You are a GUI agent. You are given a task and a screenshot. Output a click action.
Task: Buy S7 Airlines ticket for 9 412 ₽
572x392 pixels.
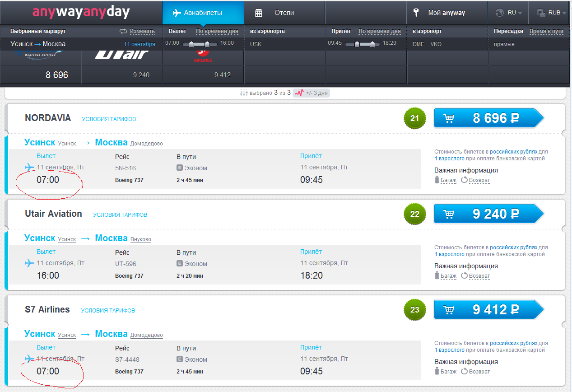(x=488, y=310)
